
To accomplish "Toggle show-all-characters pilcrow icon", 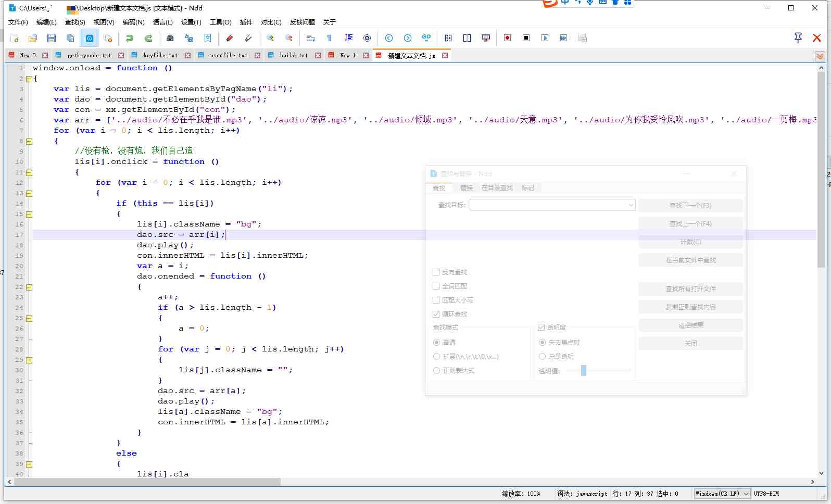I will [329, 38].
